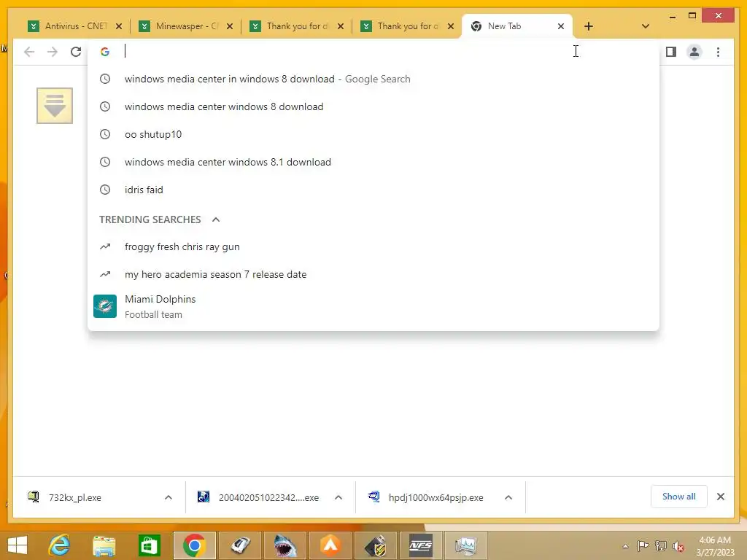Click the muted volume tray icon
The image size is (747, 560).
coord(678,546)
